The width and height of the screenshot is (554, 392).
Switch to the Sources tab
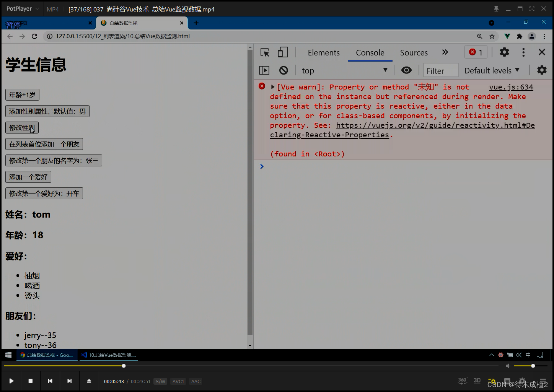[x=414, y=53]
